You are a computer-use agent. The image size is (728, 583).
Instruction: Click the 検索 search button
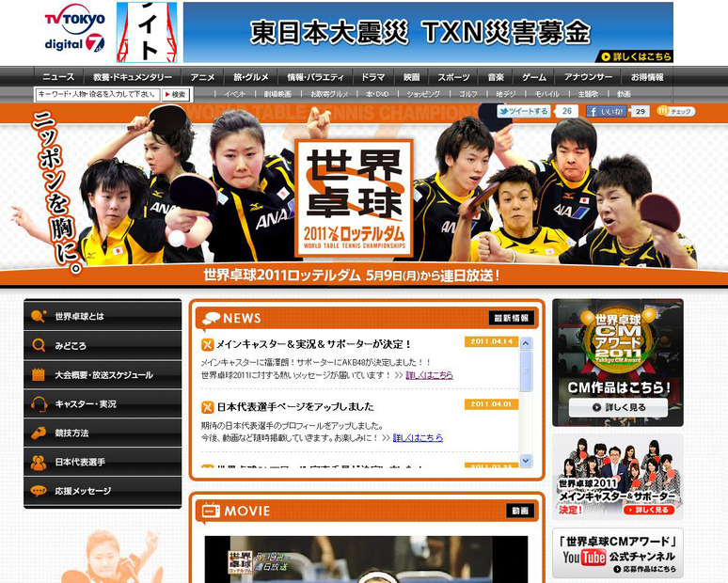pos(176,94)
